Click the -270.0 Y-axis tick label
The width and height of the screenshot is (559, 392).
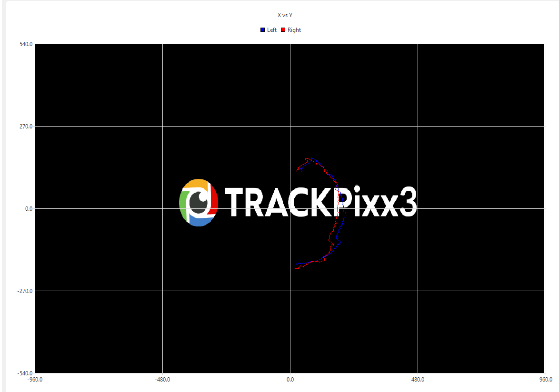[x=25, y=291]
